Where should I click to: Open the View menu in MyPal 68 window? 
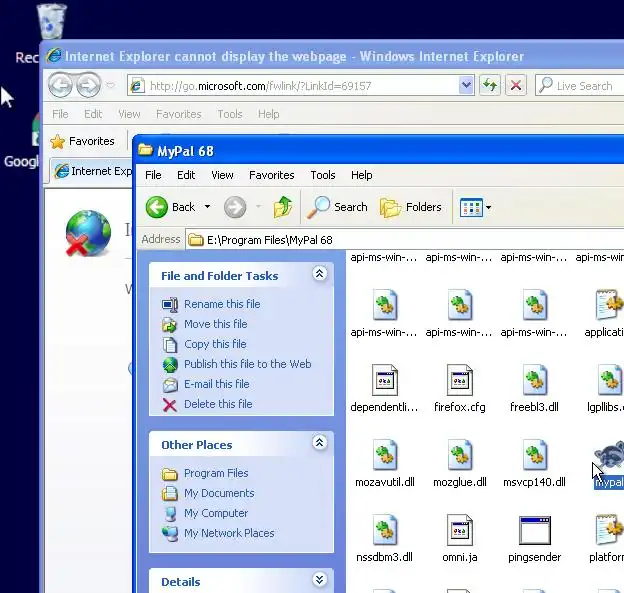click(x=222, y=175)
